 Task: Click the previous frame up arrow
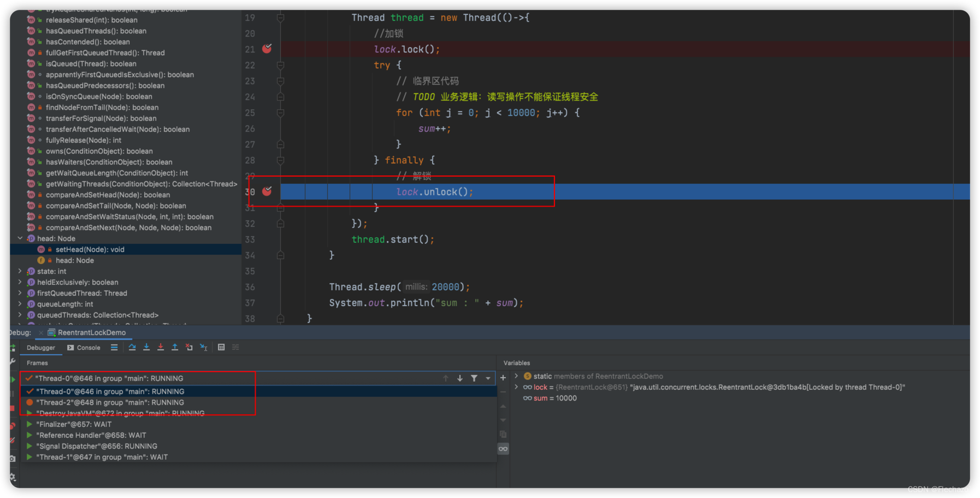pyautogui.click(x=446, y=378)
